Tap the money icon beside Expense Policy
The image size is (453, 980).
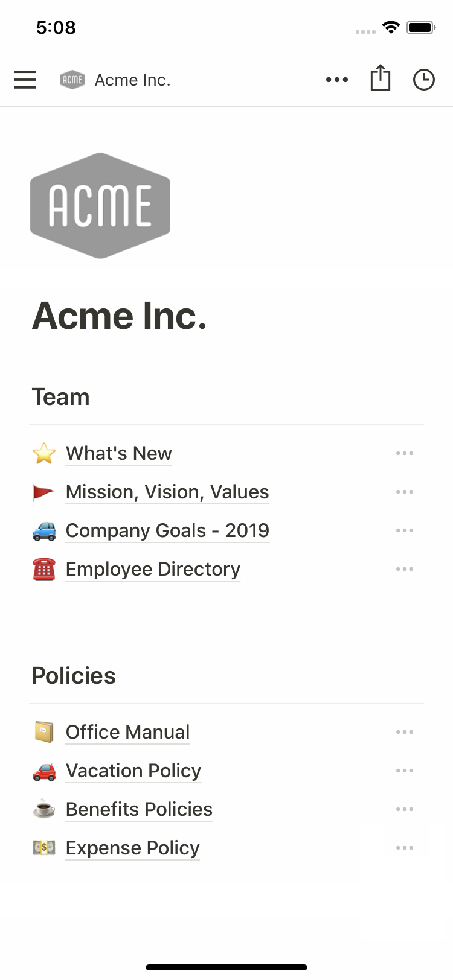(44, 848)
